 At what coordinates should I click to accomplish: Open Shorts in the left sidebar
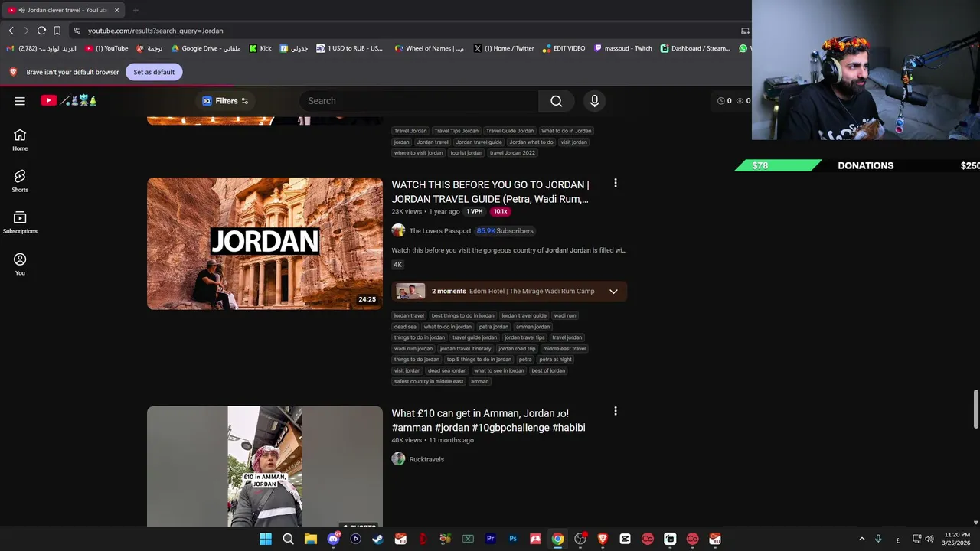(x=20, y=181)
